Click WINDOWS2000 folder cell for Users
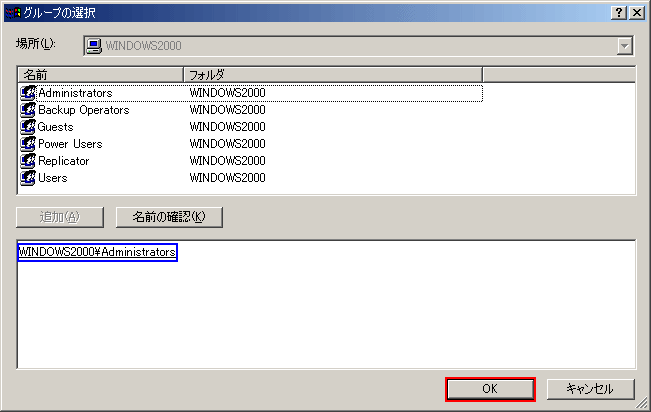The height and width of the screenshot is (412, 651). pos(228,178)
